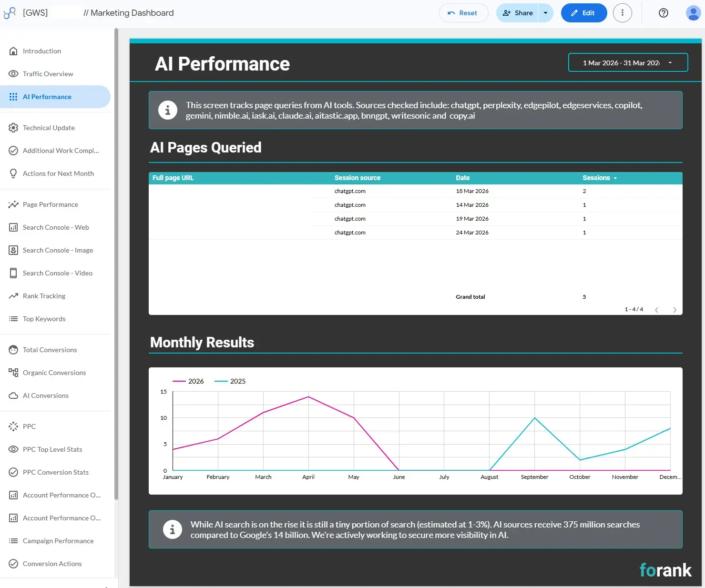
Task: Click the Additional Work Completed checkmark icon
Action: coord(13,151)
